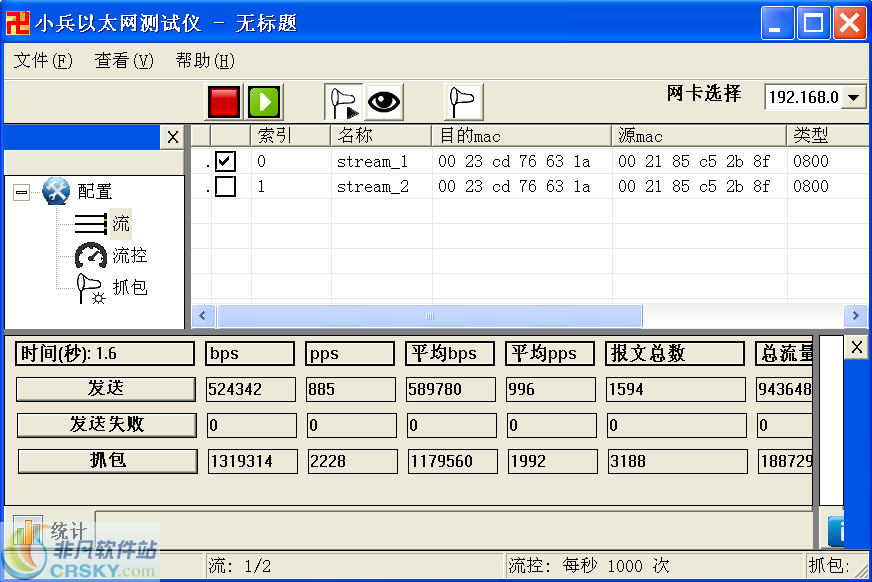Select the 流控 tree item label

(130, 256)
